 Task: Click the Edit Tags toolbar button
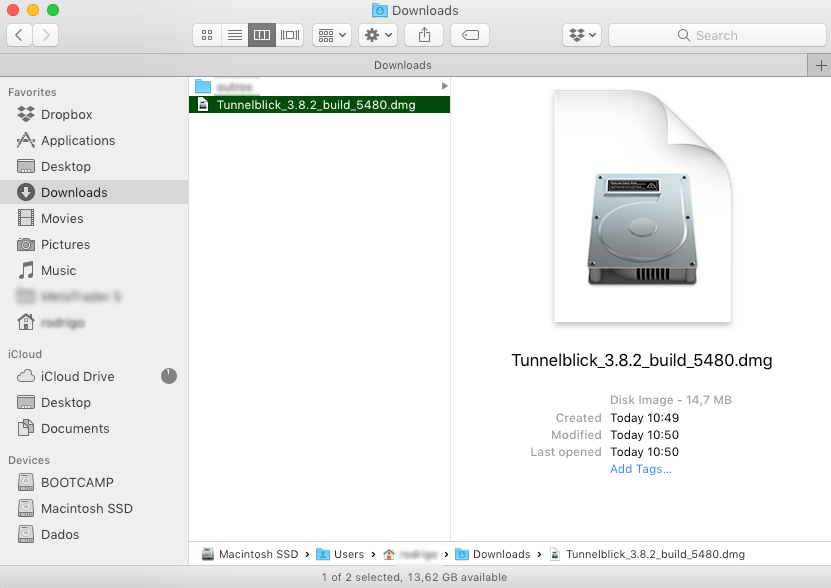(470, 35)
